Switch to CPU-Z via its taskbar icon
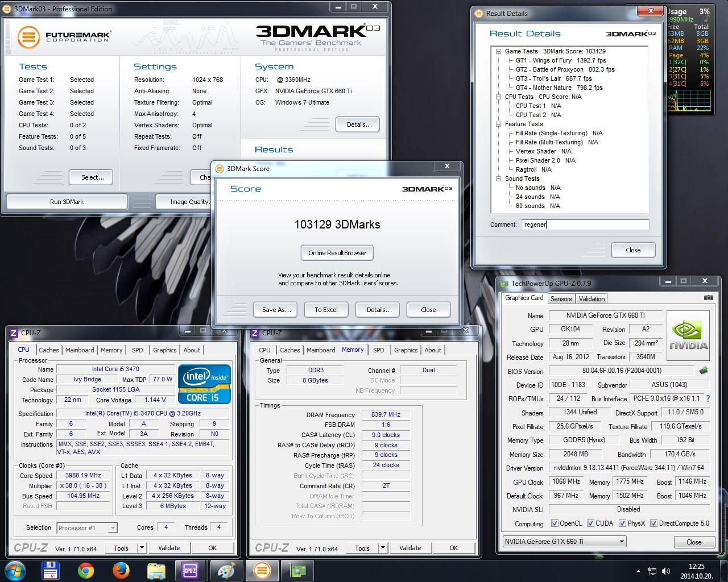Screen dimensions: 728x582 [x=189, y=570]
